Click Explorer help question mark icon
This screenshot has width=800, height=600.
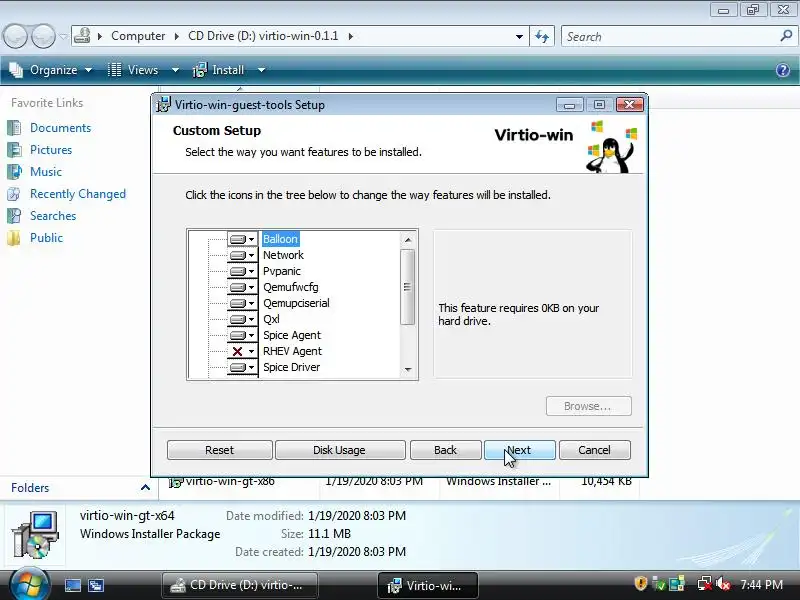[783, 70]
